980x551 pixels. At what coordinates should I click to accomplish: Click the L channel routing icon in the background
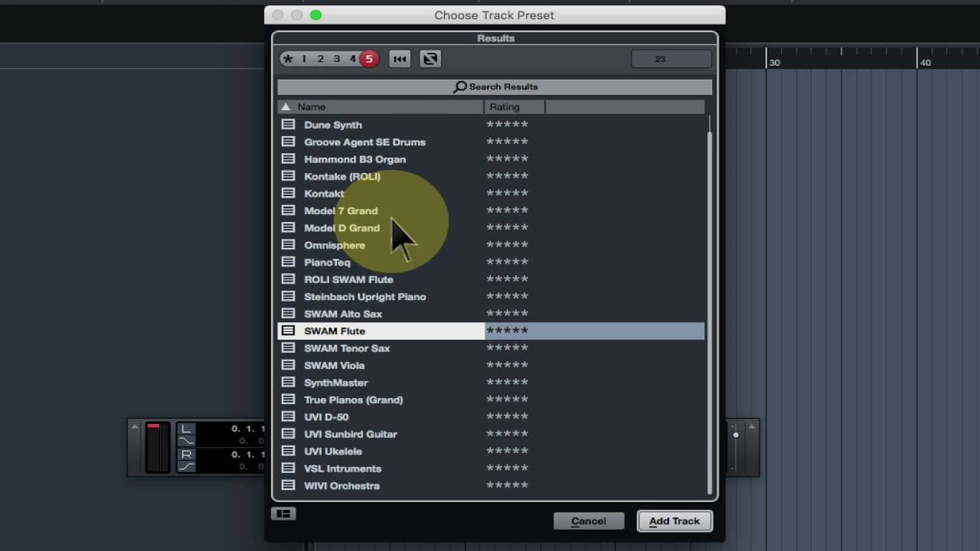click(x=187, y=429)
